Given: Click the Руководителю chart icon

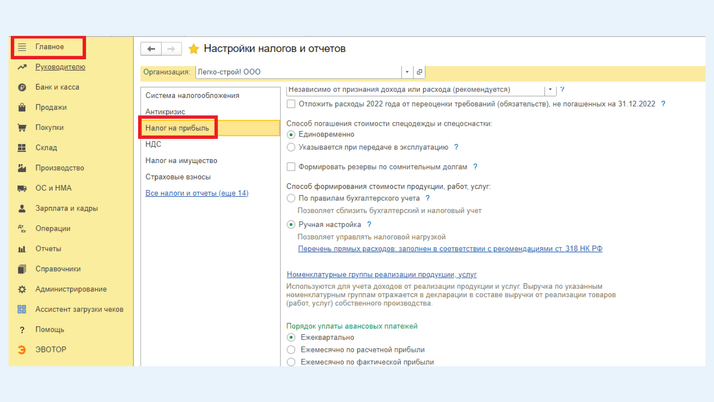Looking at the screenshot, I should pyautogui.click(x=22, y=67).
